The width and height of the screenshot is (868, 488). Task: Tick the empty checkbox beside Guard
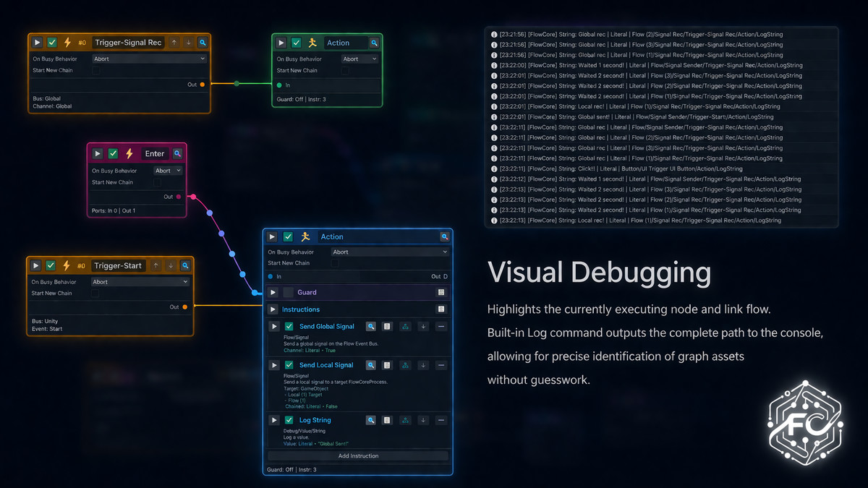[x=289, y=293]
